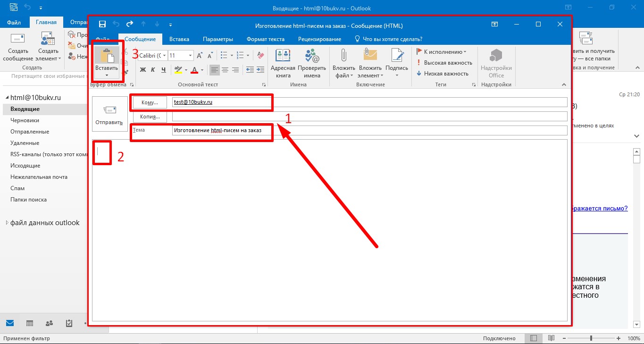This screenshot has width=644, height=344.
Task: Click Check Names (Проверить имена)
Action: (x=312, y=64)
